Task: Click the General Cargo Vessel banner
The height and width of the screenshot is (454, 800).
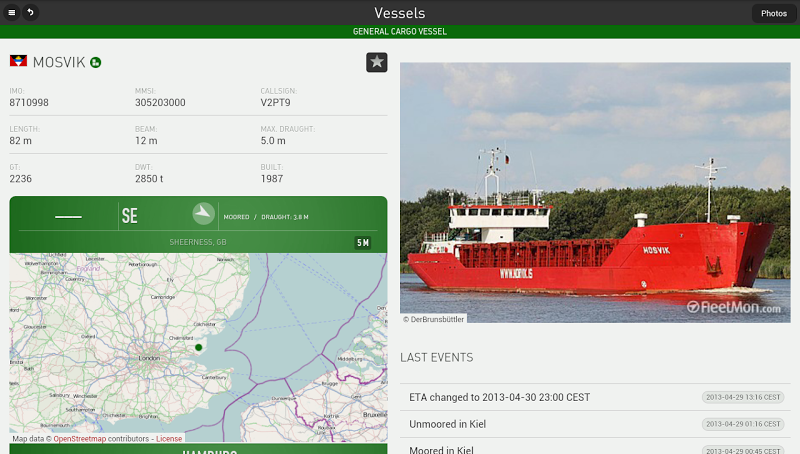Action: coord(400,32)
